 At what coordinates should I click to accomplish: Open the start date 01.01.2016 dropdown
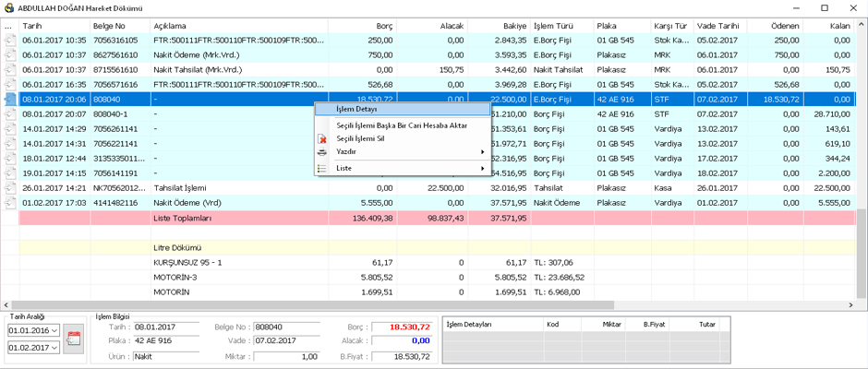tap(54, 331)
